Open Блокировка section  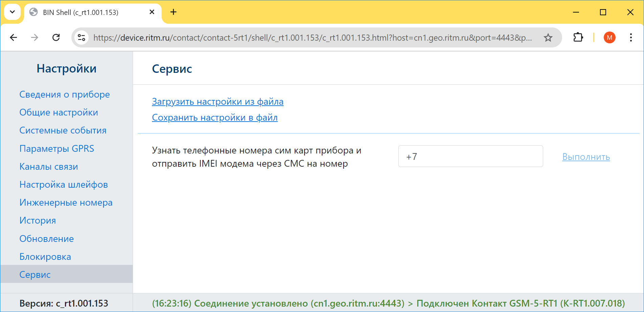click(x=45, y=256)
